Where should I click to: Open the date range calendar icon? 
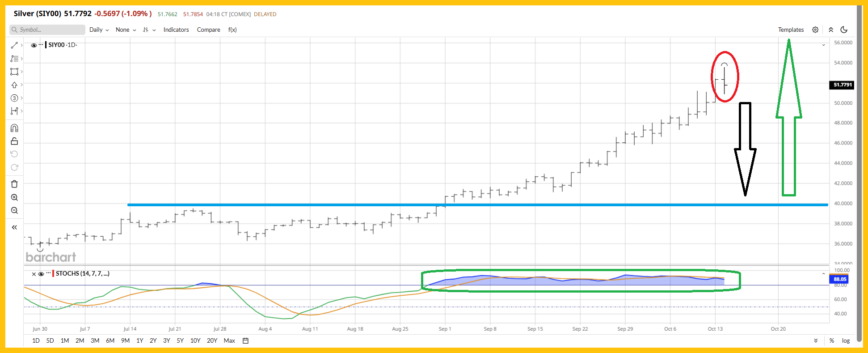pyautogui.click(x=245, y=340)
